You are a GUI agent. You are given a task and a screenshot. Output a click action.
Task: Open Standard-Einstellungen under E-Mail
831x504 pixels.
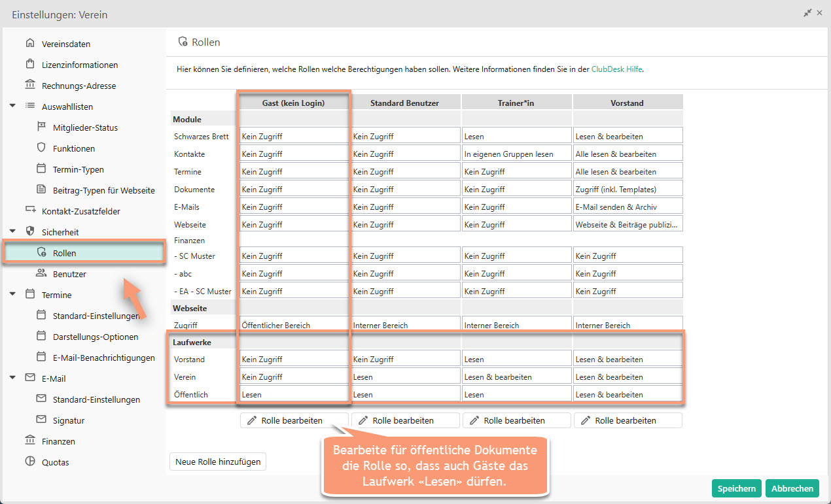[x=96, y=399]
